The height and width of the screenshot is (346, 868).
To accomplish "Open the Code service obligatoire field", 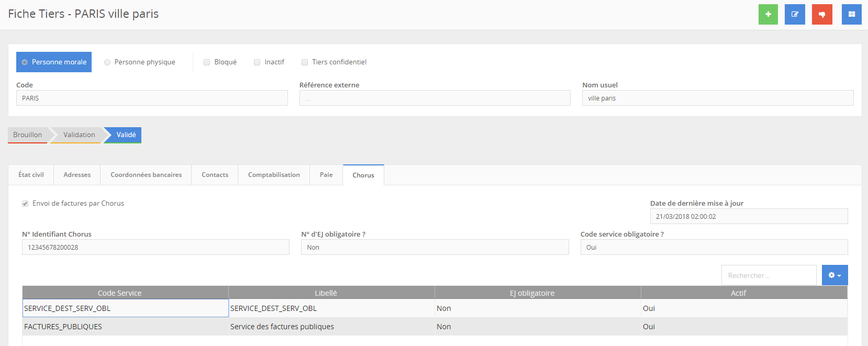I will [x=714, y=248].
